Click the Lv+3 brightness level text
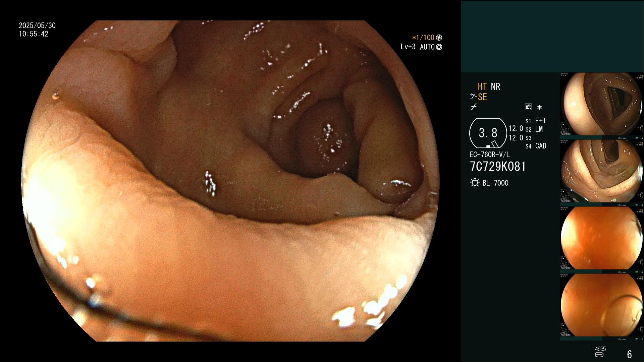Viewport: 644px width, 362px height. pos(408,47)
